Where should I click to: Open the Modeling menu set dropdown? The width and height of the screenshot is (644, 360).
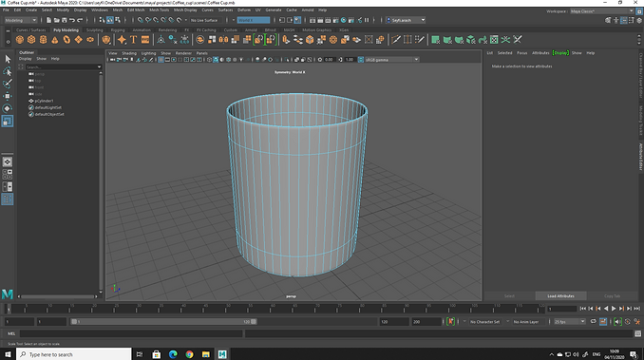[x=20, y=20]
